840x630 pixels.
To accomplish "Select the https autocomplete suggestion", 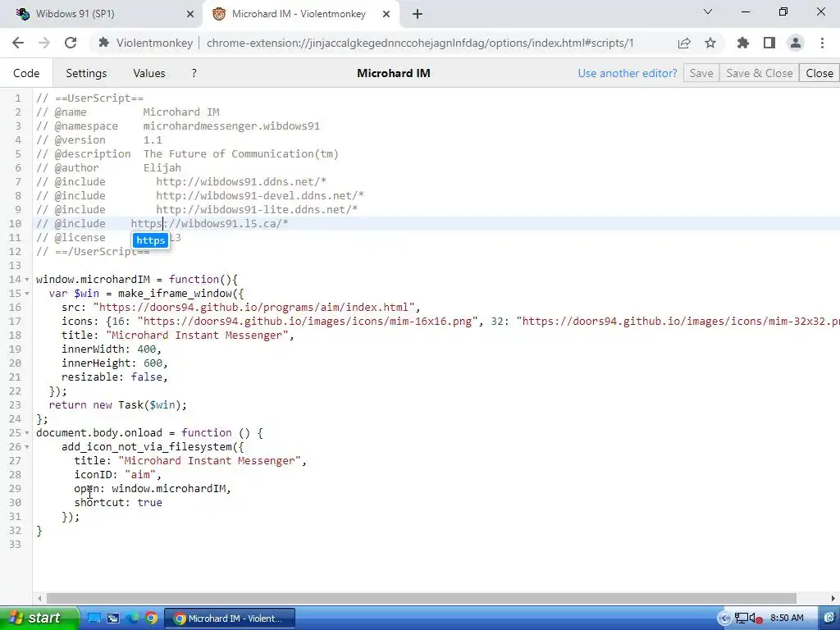I will pos(151,240).
